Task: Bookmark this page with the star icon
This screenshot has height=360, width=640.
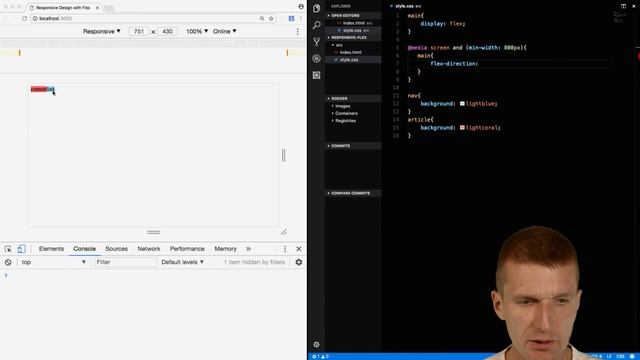Action: click(x=271, y=18)
